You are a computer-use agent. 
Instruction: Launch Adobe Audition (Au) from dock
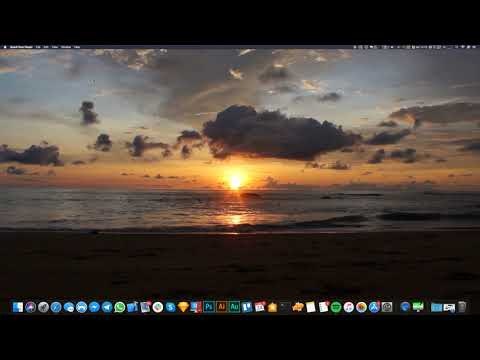234,307
